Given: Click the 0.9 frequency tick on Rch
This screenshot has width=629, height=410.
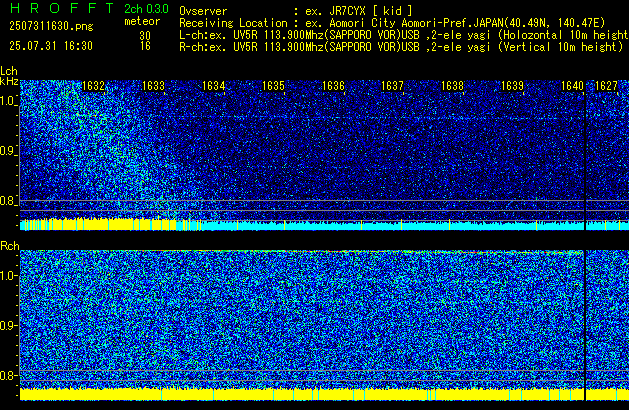Looking at the screenshot, I should (x=9, y=325).
